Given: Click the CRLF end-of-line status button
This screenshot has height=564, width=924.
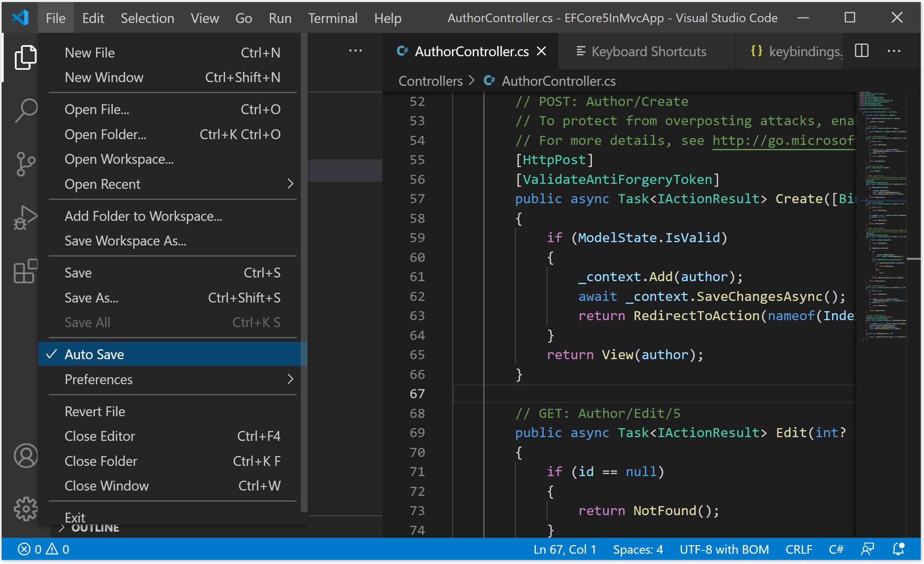Looking at the screenshot, I should 798,549.
